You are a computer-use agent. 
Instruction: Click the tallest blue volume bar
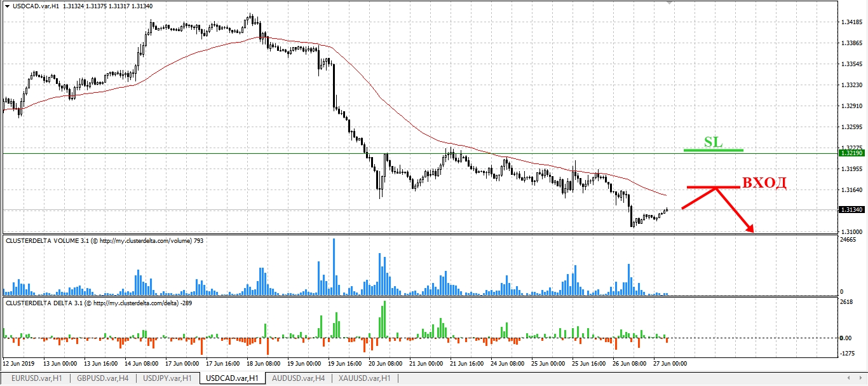coord(334,266)
